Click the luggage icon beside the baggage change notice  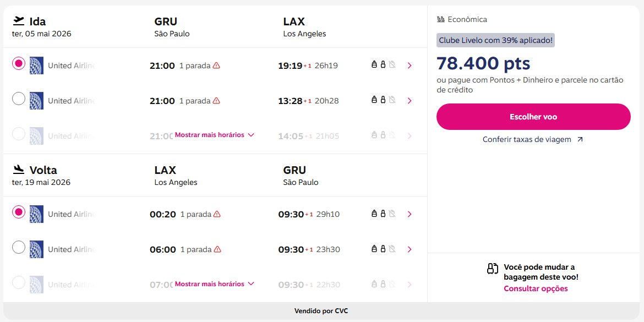point(493,269)
